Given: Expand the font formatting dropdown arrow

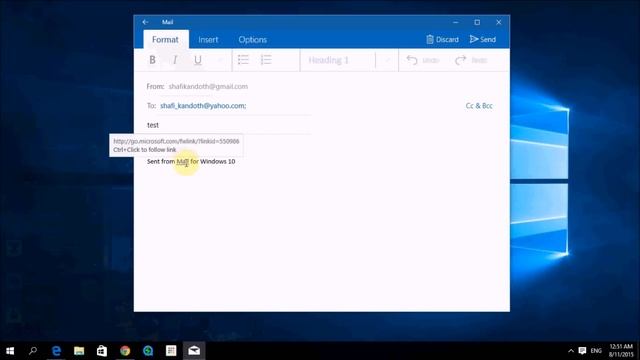Looking at the screenshot, I should tap(220, 60).
